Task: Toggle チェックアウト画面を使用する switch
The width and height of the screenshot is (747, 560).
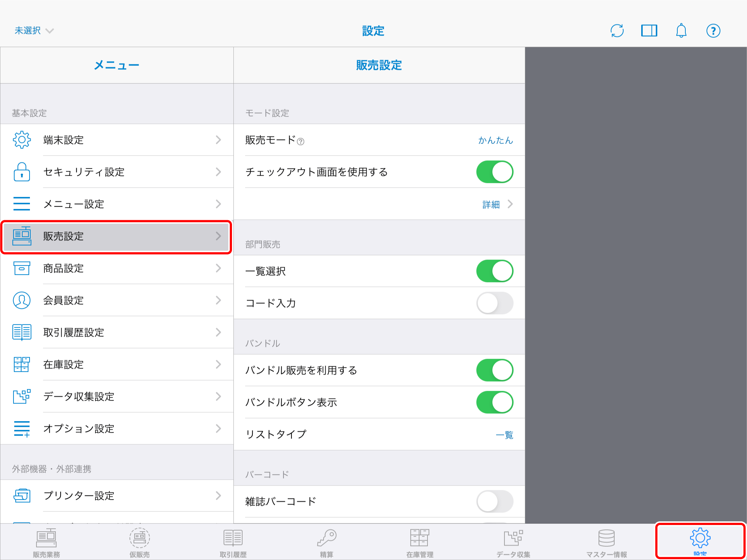Action: pyautogui.click(x=495, y=172)
